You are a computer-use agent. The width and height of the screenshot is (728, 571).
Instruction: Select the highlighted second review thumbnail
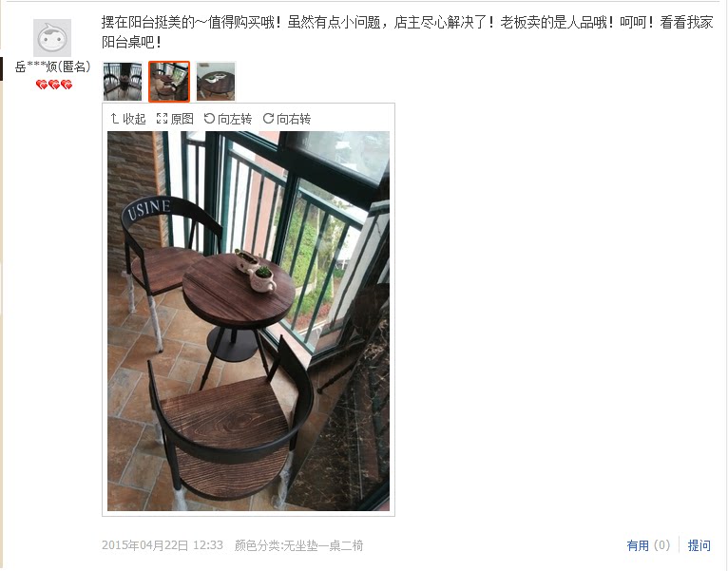[169, 82]
